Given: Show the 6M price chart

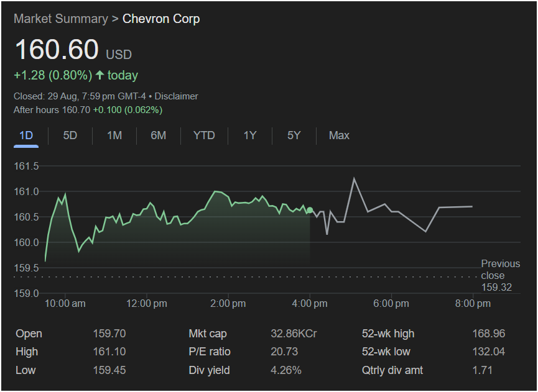Looking at the screenshot, I should (159, 135).
